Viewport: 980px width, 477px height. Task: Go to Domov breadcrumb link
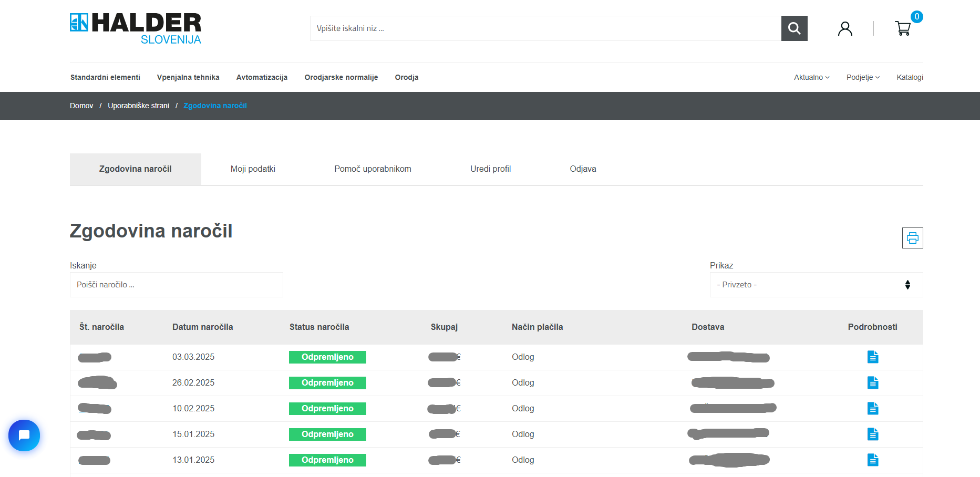pos(81,106)
